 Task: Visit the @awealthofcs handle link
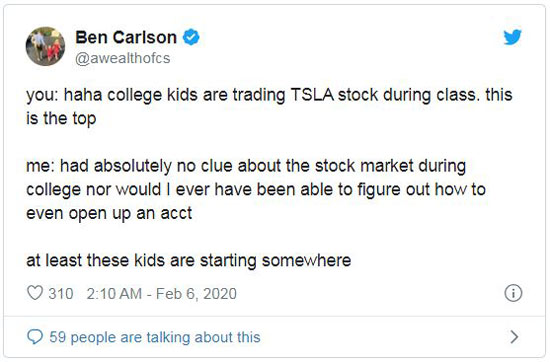pos(122,58)
